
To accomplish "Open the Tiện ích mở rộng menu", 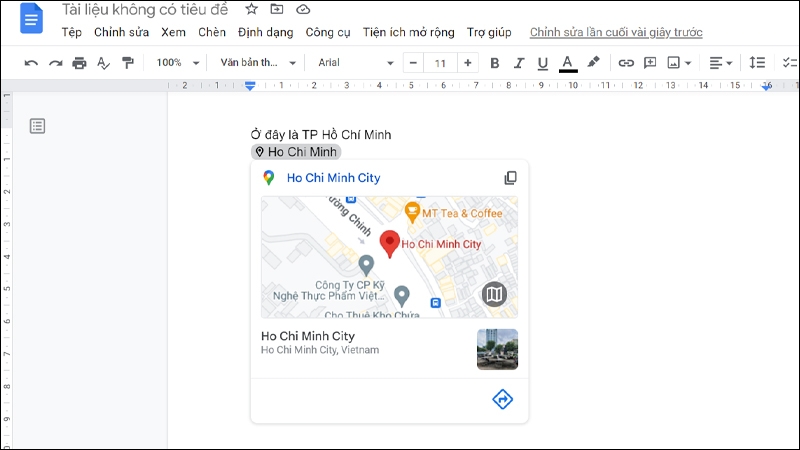I will click(409, 32).
